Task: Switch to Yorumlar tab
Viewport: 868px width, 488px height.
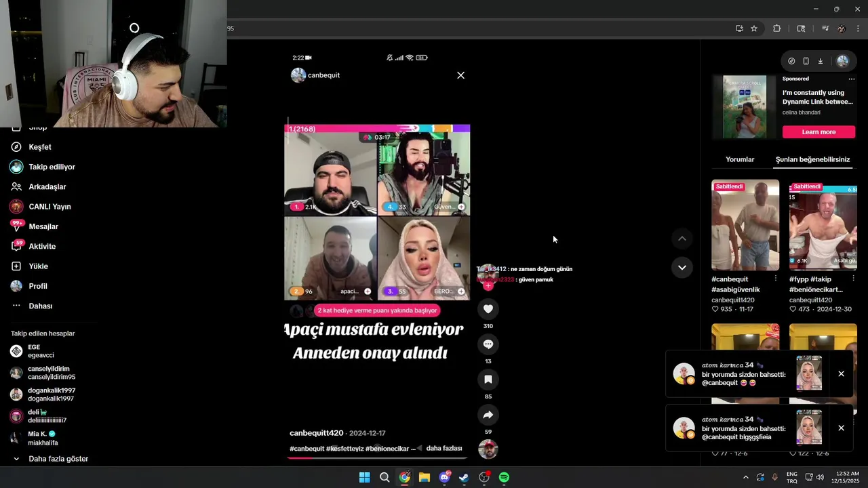Action: (740, 160)
